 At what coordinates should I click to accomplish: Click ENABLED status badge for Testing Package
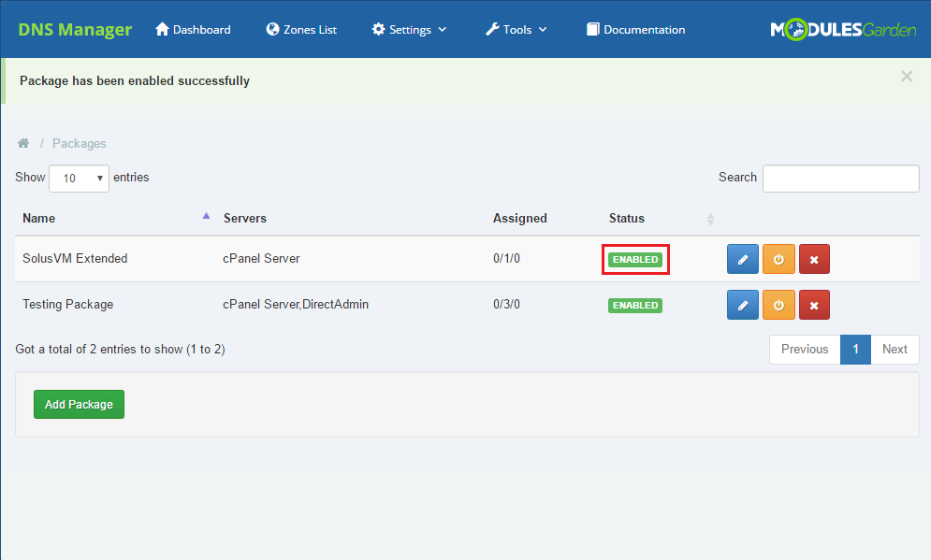635,305
